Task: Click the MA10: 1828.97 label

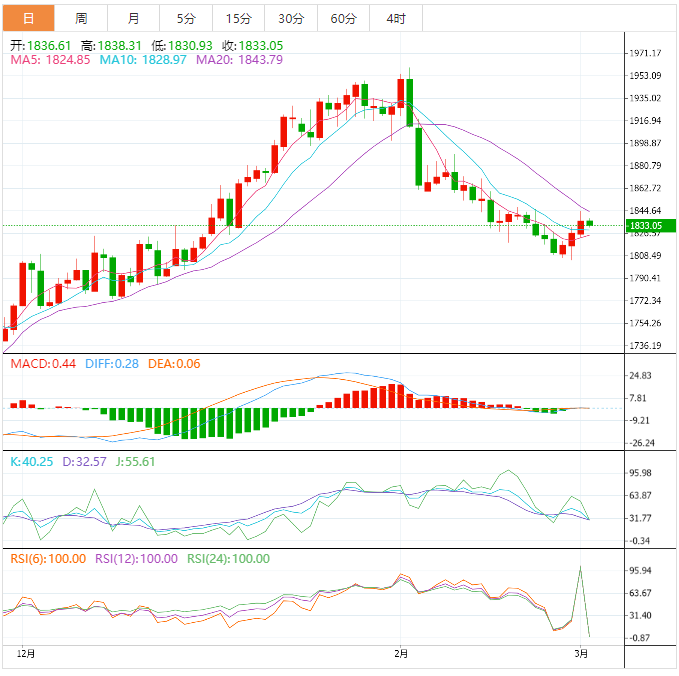Action: pos(143,59)
